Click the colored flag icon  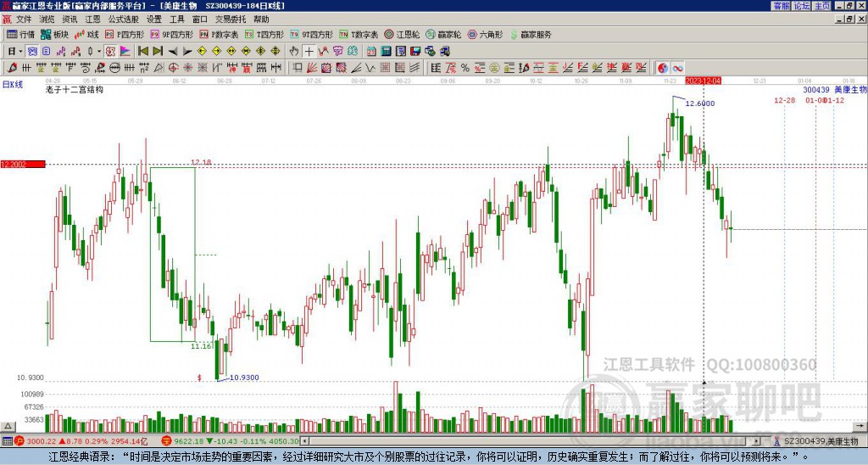tap(125, 52)
